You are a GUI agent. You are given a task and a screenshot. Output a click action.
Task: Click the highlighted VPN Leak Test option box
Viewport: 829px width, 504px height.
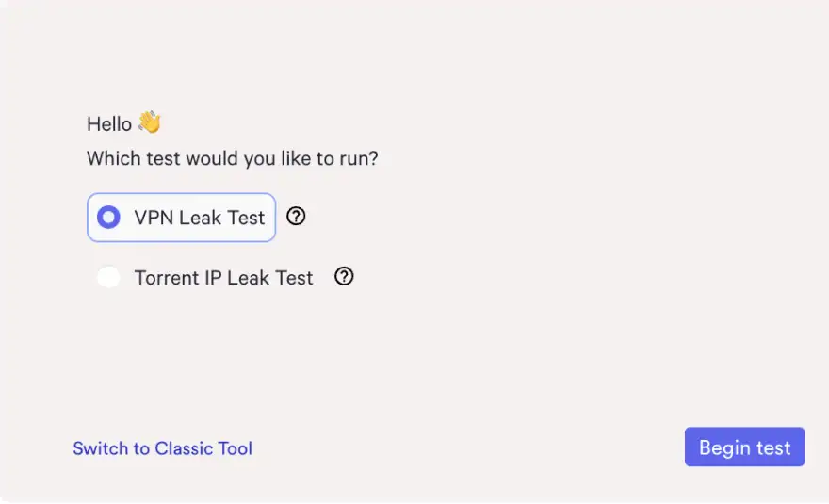[181, 218]
